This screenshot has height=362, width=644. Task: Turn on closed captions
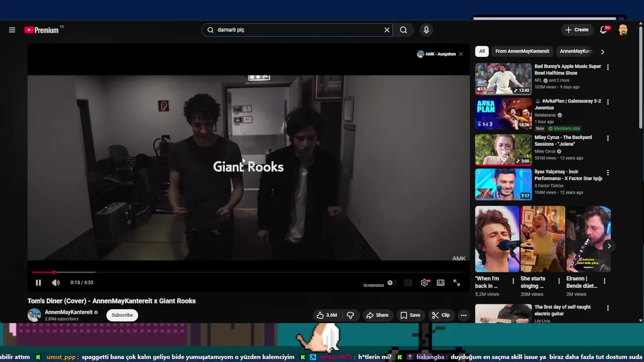click(408, 283)
